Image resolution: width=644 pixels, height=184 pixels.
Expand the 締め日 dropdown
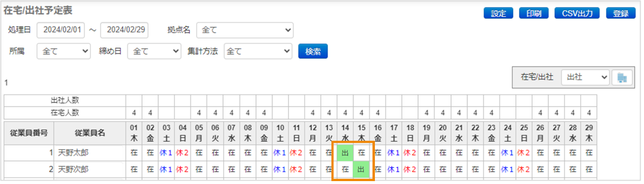tap(154, 51)
